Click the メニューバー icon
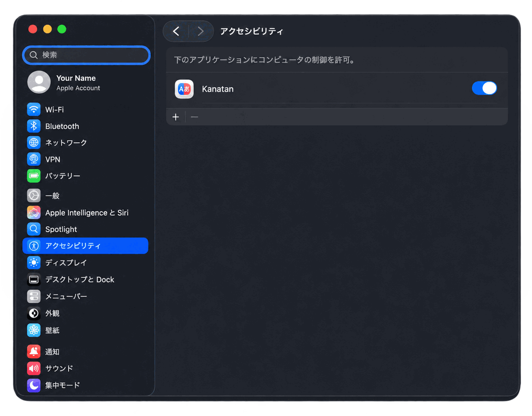 coord(34,296)
